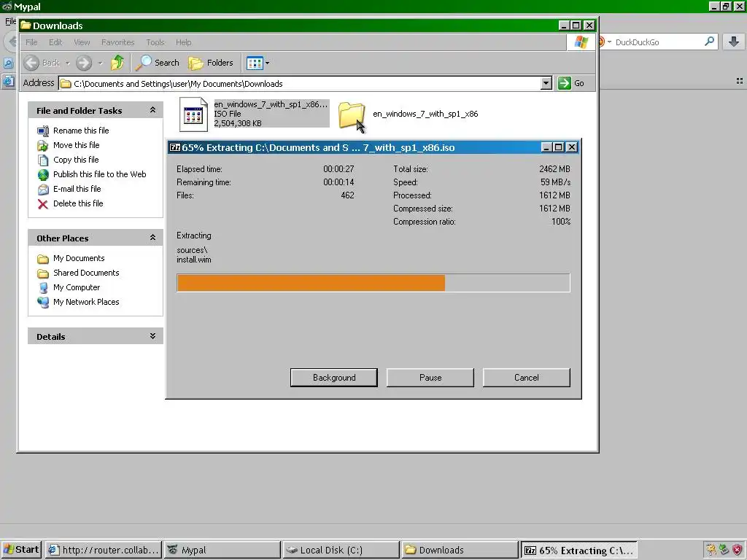Open the Start menu
Viewport: 747px width, 560px height.
point(21,550)
